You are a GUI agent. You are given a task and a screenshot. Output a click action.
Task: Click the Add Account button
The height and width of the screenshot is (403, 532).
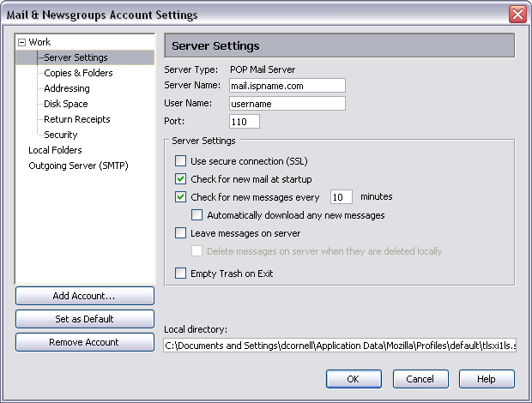click(84, 296)
